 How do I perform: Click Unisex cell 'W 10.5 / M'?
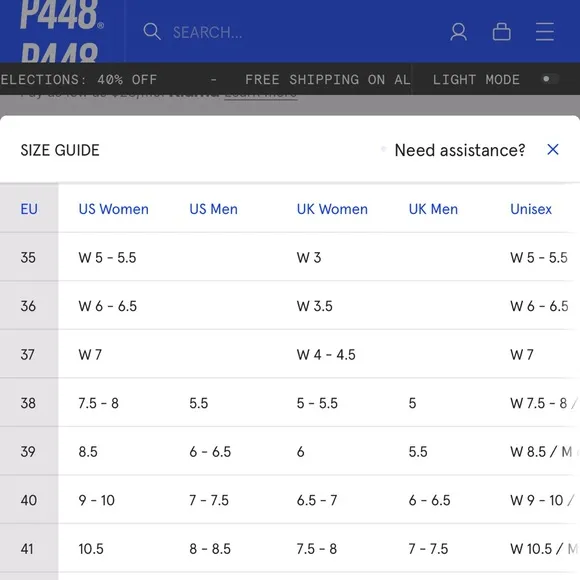(x=544, y=549)
